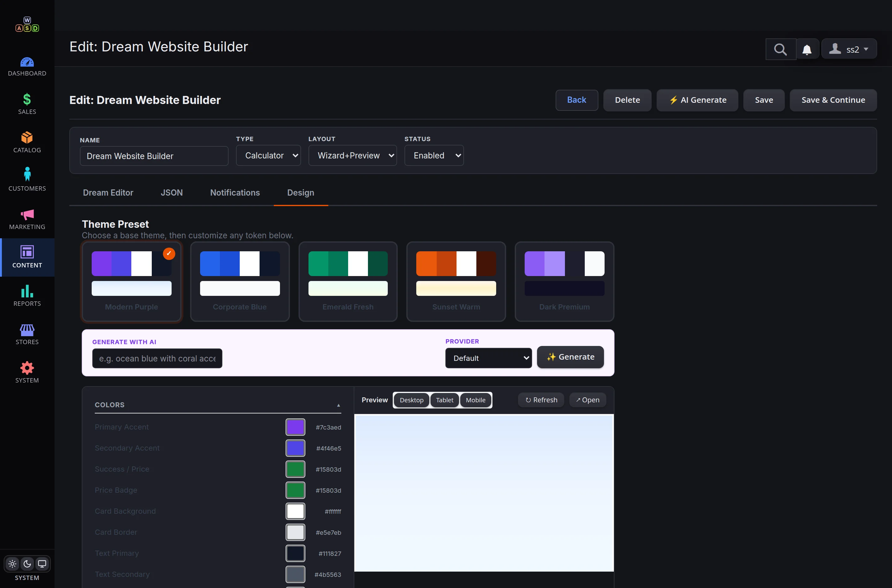Open the Primary Accent color swatch

(x=295, y=427)
